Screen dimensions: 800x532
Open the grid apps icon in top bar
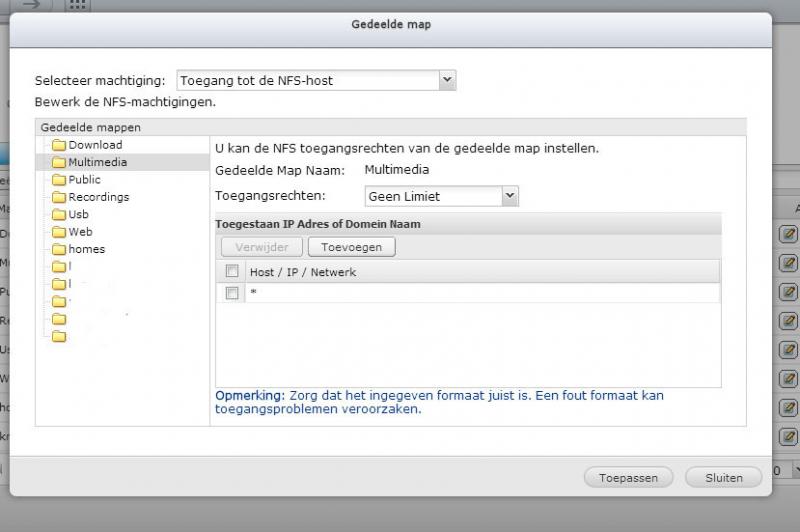pyautogui.click(x=78, y=5)
